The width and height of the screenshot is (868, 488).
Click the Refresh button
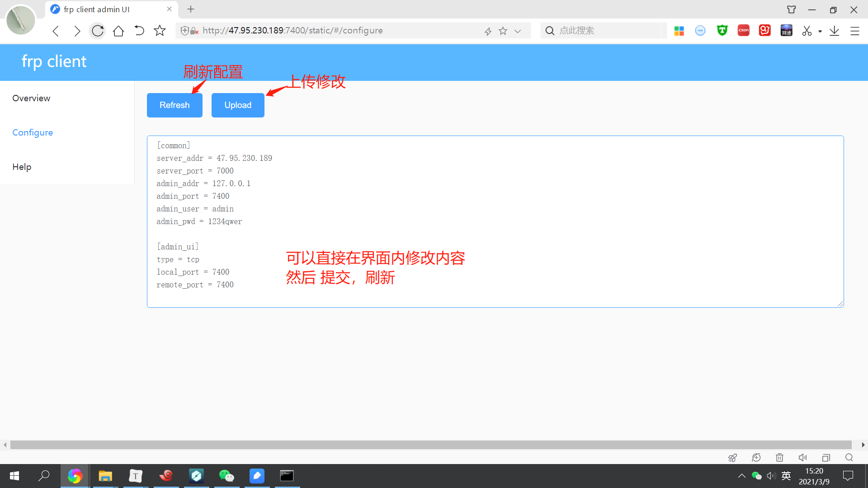point(175,105)
